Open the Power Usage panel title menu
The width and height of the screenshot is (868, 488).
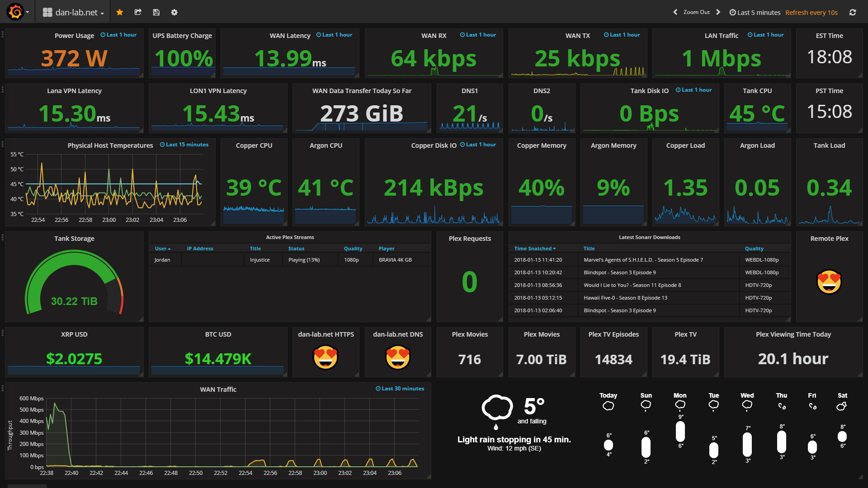pos(74,36)
